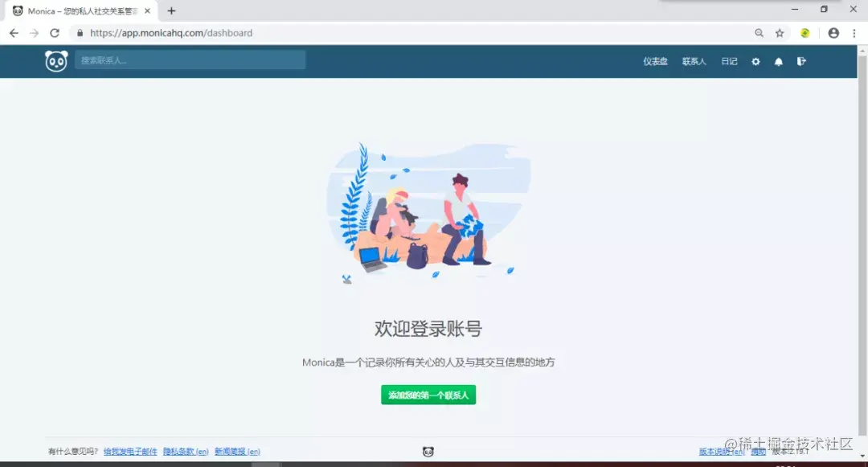Viewport: 868px width, 467px height.
Task: Open the 隐私条款 (en) footer link
Action: (186, 452)
